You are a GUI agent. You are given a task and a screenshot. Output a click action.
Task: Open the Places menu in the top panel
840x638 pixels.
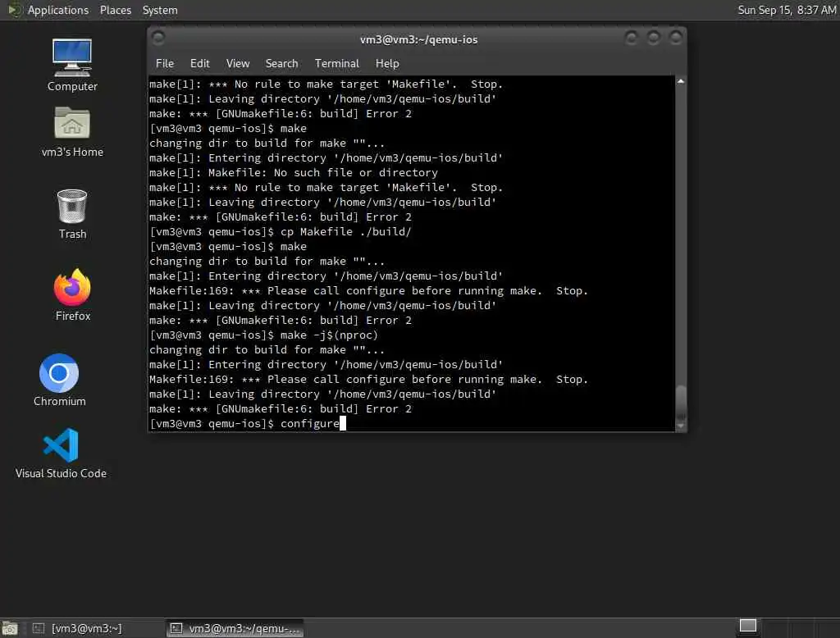click(116, 10)
